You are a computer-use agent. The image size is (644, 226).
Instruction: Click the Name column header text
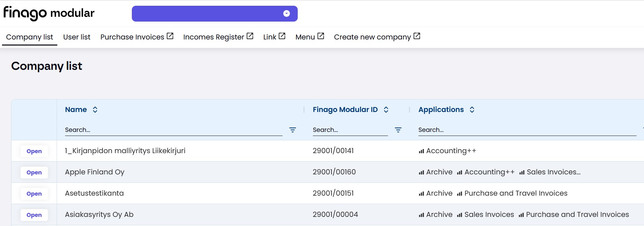[x=76, y=110]
